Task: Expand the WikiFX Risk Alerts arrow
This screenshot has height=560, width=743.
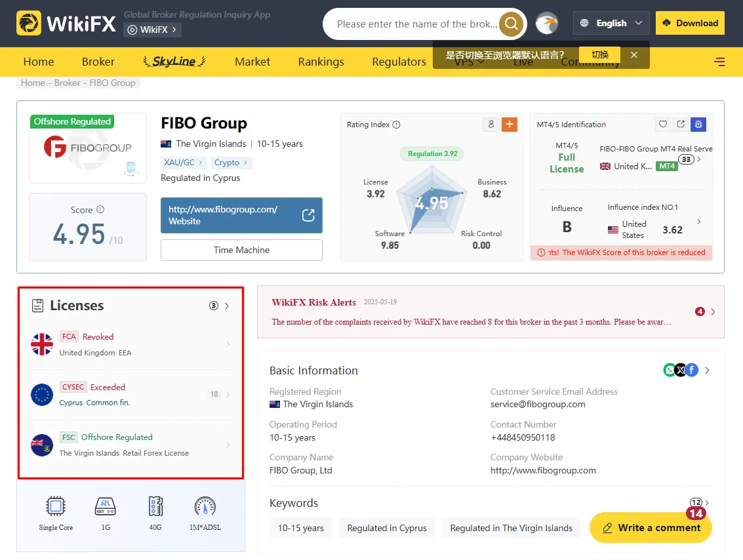Action: tap(713, 311)
